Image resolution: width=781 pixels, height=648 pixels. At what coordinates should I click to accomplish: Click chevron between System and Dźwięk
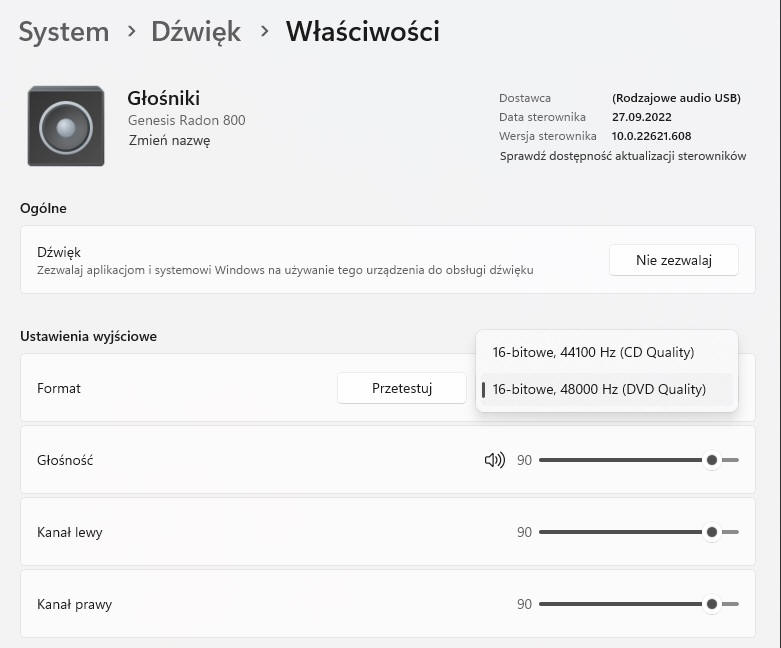(131, 31)
